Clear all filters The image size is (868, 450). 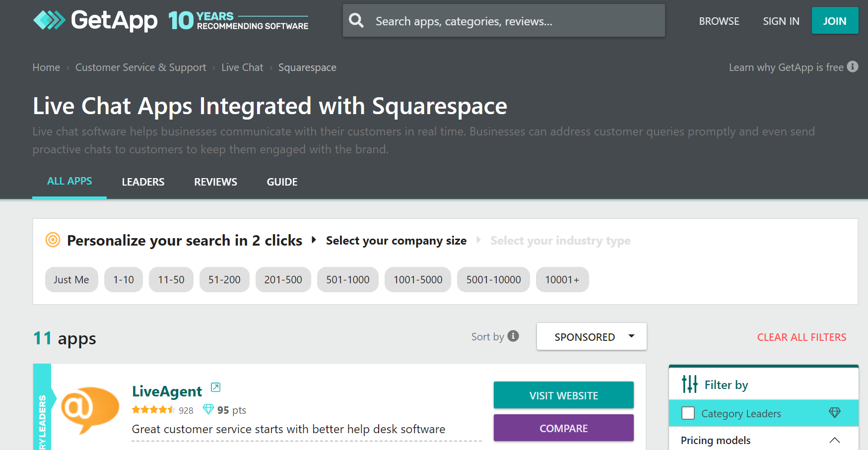click(802, 337)
